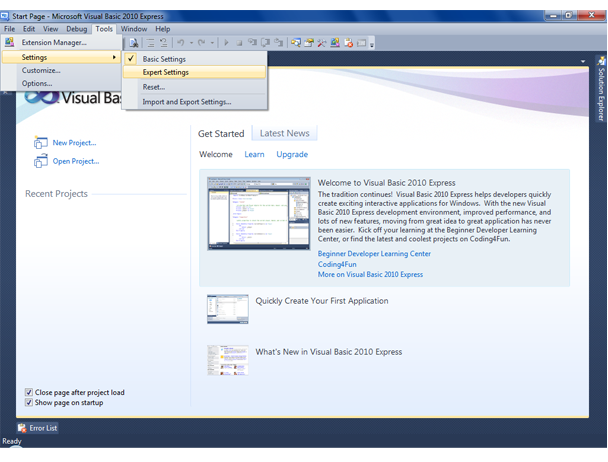This screenshot has height=462, width=608.
Task: Open the Coding4Fun link
Action: click(x=337, y=264)
